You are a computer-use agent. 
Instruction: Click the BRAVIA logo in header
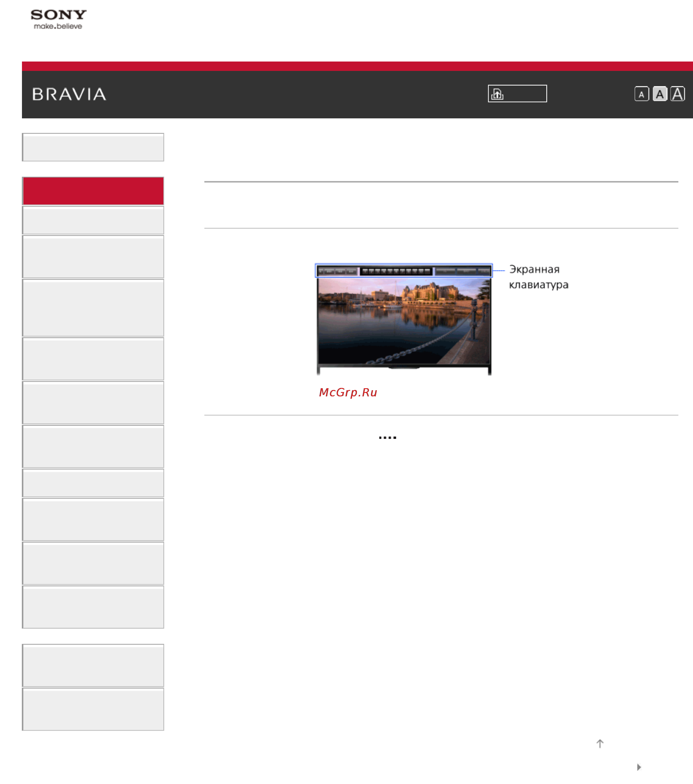69,94
